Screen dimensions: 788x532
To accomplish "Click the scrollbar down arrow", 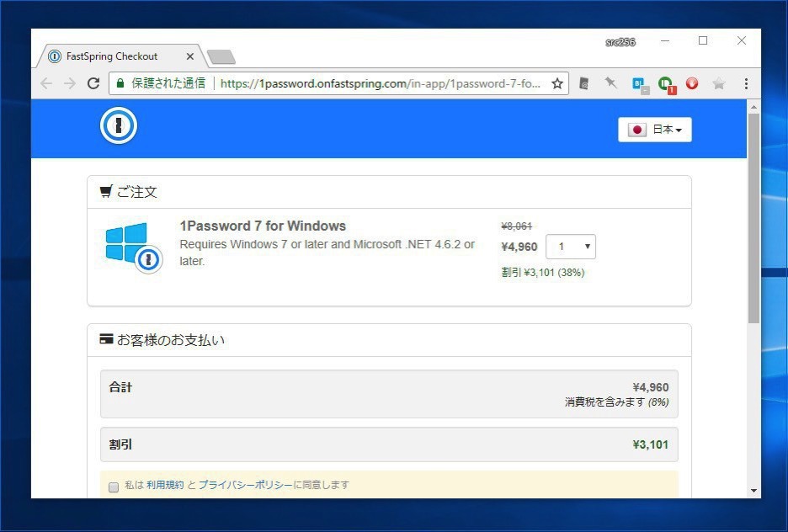I will point(753,490).
